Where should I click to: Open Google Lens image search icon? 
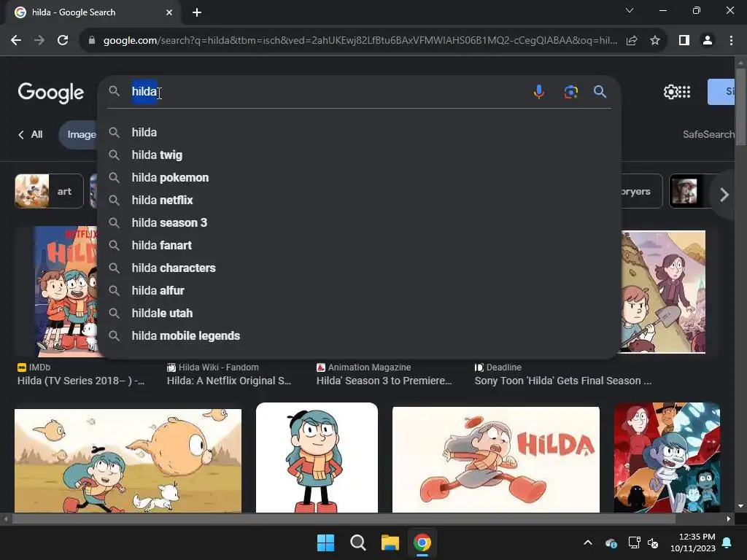tap(570, 91)
